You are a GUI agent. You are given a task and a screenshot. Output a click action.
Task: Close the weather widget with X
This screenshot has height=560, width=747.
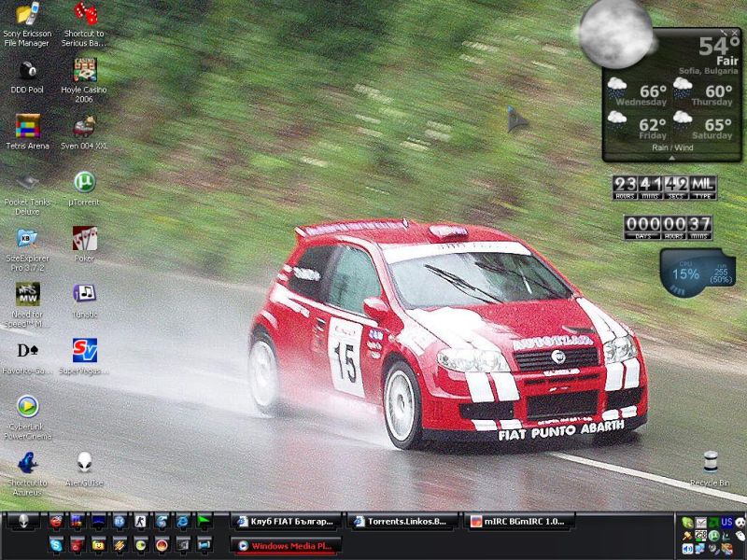pyautogui.click(x=735, y=33)
